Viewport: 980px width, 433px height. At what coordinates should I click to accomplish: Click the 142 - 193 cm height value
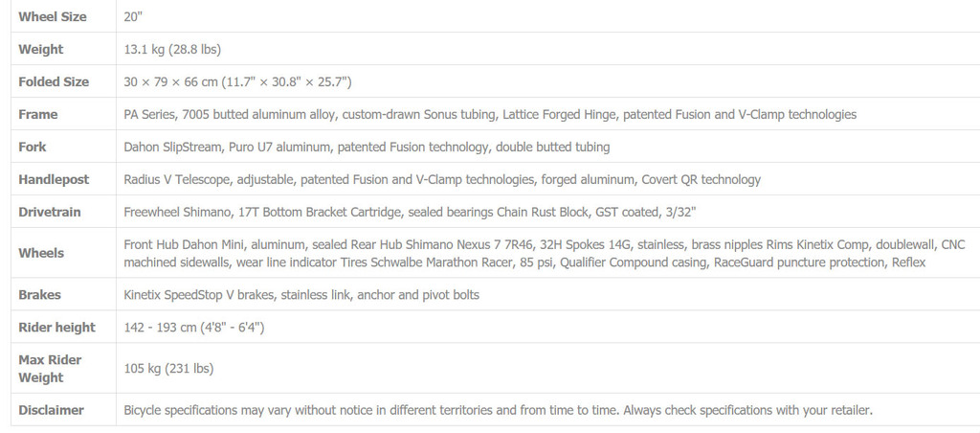point(193,328)
